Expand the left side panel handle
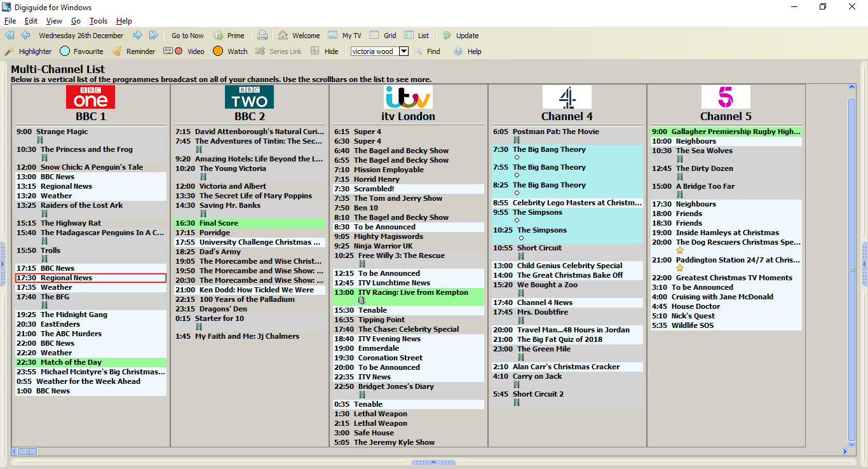Viewport: 868px width, 469px height. (x=3, y=263)
